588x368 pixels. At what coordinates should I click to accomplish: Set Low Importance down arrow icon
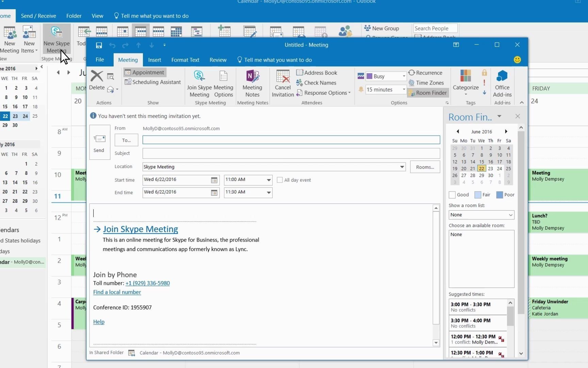pyautogui.click(x=484, y=92)
